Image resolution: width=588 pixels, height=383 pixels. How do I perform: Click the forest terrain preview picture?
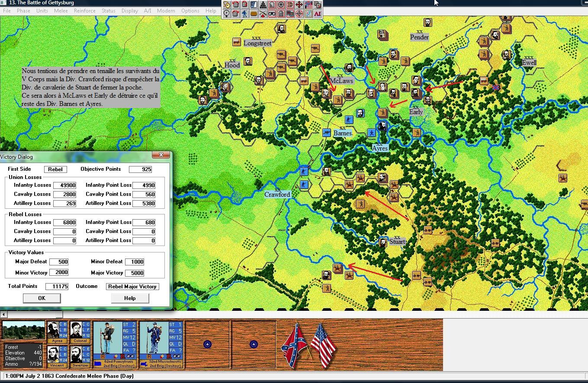coord(23,331)
